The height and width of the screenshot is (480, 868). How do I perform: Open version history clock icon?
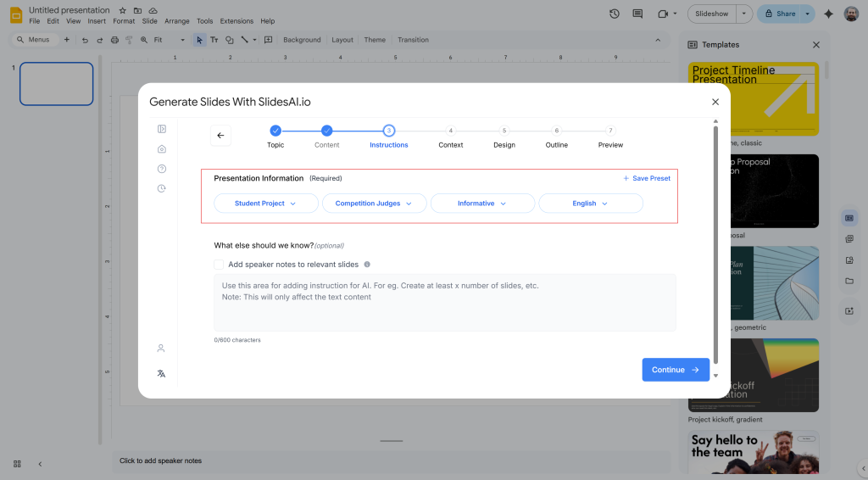615,14
